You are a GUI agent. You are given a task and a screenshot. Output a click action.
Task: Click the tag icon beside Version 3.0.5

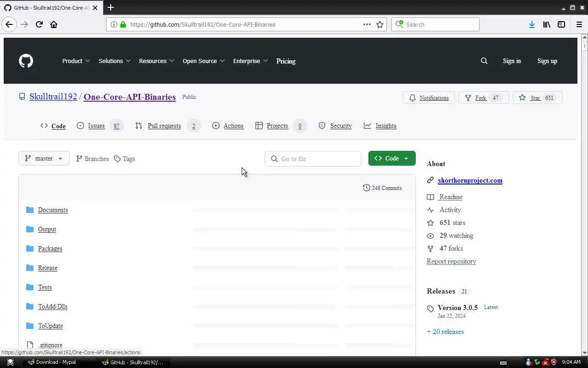430,309
